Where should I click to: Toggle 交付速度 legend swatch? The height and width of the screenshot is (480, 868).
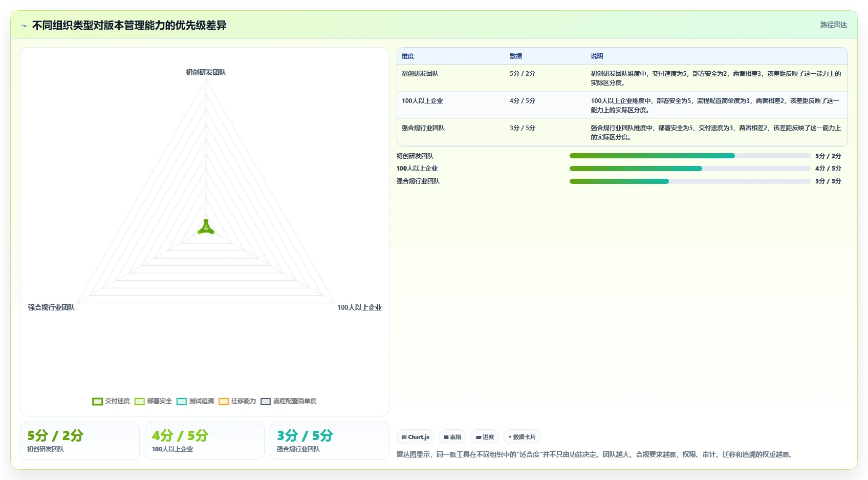[97, 401]
